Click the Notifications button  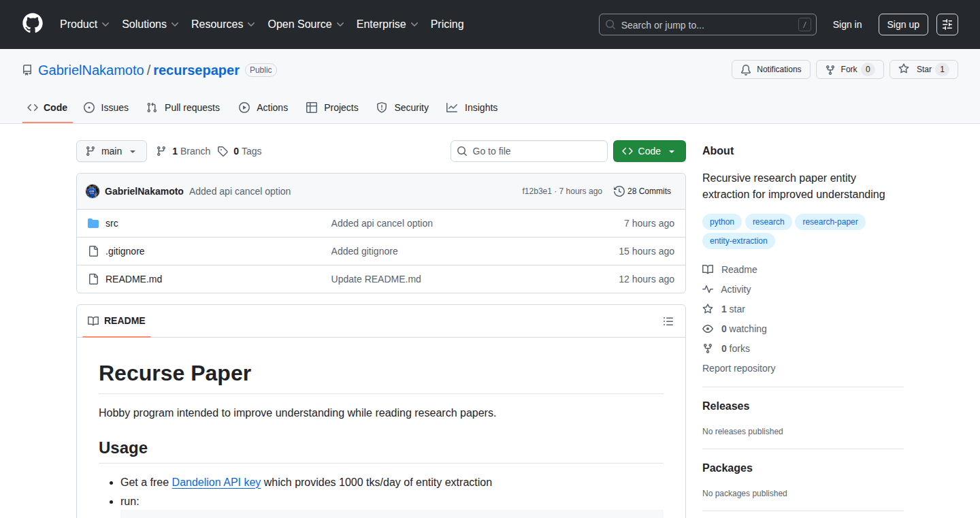(x=771, y=69)
